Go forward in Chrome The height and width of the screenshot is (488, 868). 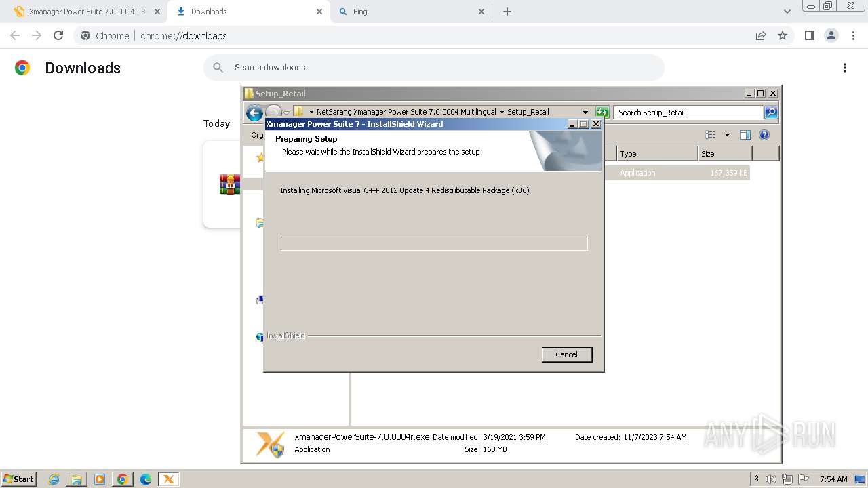37,35
